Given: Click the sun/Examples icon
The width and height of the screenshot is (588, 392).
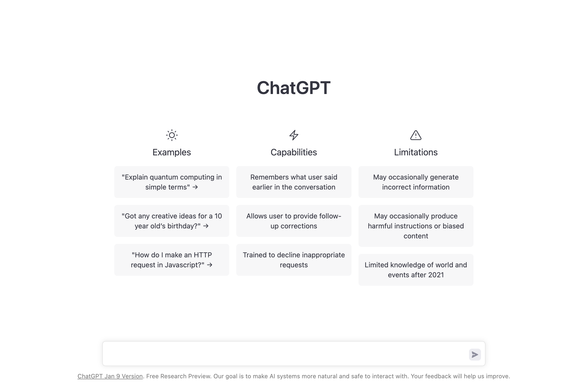Looking at the screenshot, I should point(171,135).
